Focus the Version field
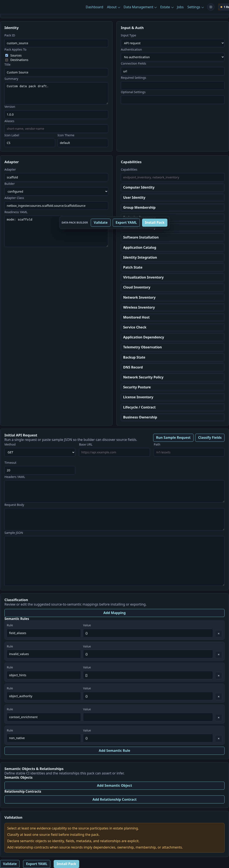 point(56,115)
